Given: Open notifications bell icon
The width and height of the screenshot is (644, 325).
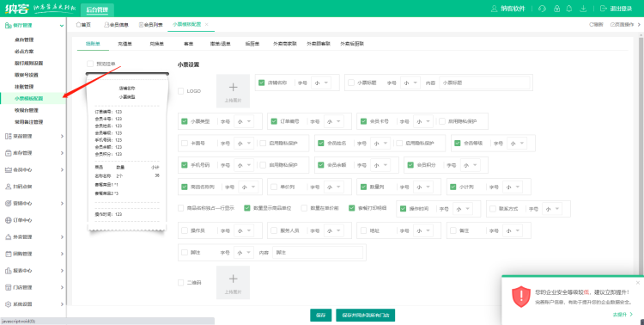Looking at the screenshot, I should (569, 9).
